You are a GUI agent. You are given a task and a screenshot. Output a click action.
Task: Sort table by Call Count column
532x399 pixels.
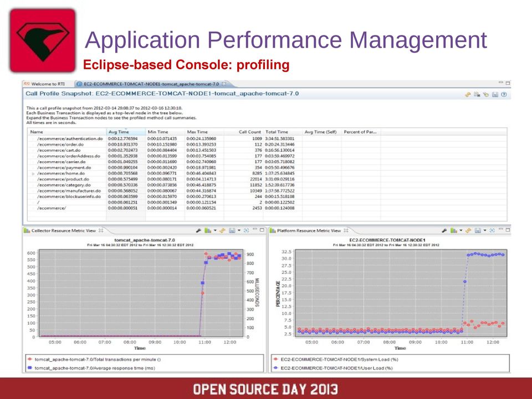[x=244, y=132]
